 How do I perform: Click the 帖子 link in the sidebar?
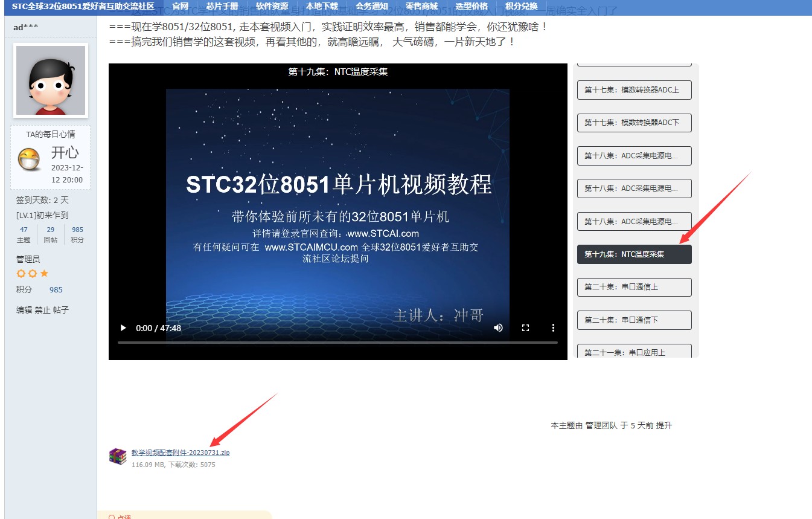61,310
